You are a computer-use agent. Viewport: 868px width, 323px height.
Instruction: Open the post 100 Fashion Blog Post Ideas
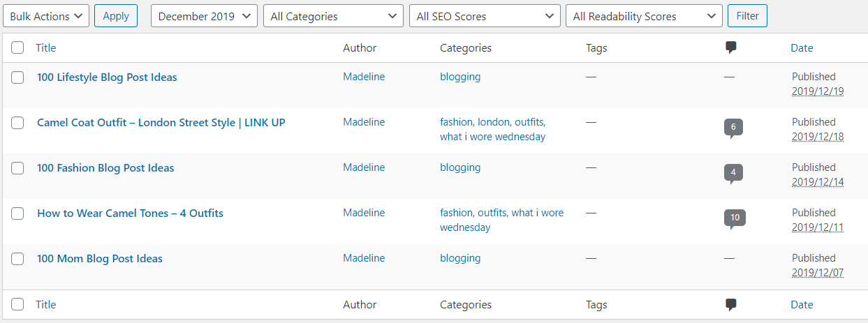pos(105,168)
